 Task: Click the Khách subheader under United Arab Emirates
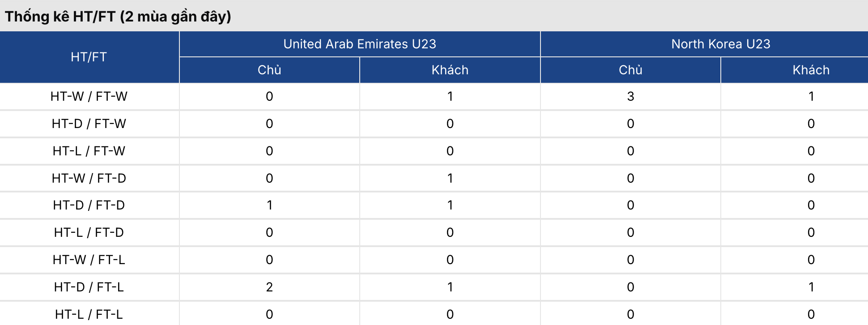[x=450, y=70]
